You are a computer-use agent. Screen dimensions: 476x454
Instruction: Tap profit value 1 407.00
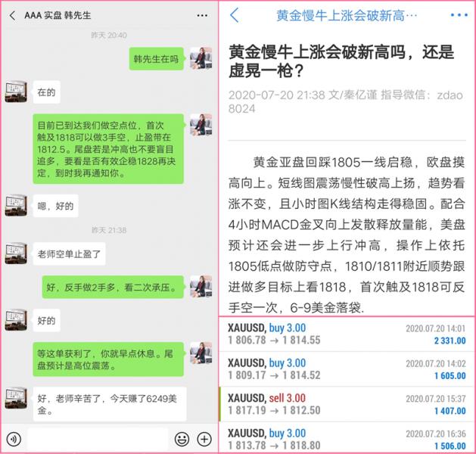450,411
